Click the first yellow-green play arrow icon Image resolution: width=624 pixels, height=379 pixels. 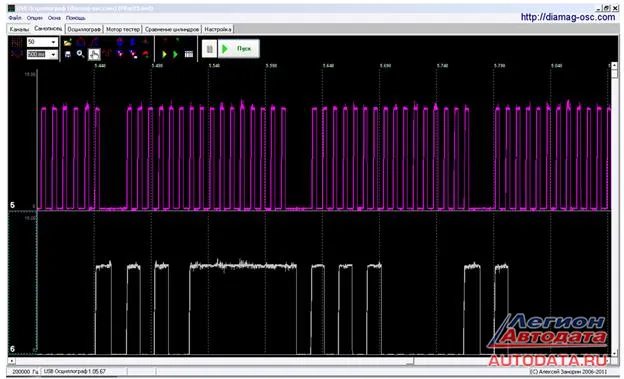[x=164, y=54]
